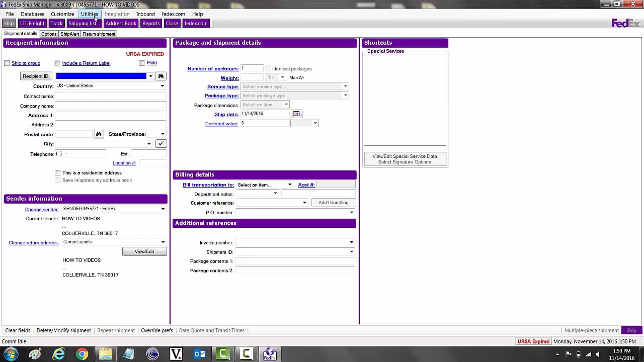Tick This is a residential address
Viewport: 644px width, 362px height.
click(57, 173)
